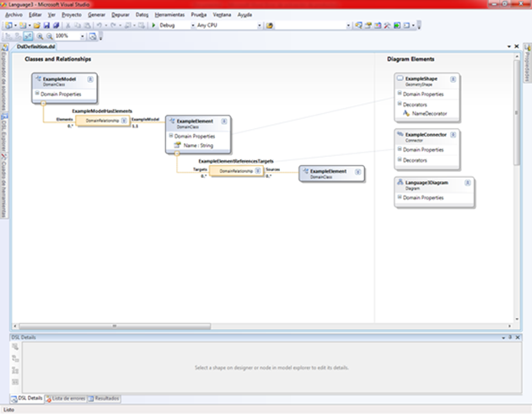This screenshot has height=414, width=532.
Task: Click the Zoom In magnifier icon
Action: pos(40,36)
